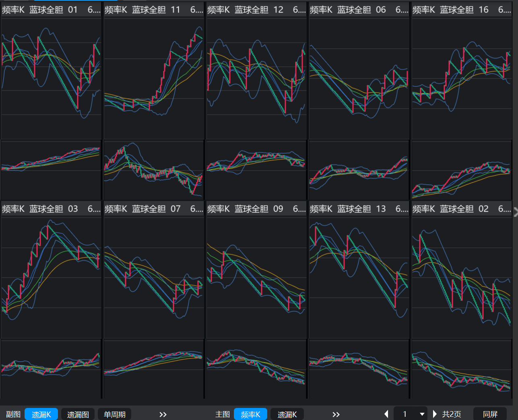The width and height of the screenshot is (518, 420).
Task: Expand more sub-chart options double chevron
Action: pyautogui.click(x=163, y=414)
